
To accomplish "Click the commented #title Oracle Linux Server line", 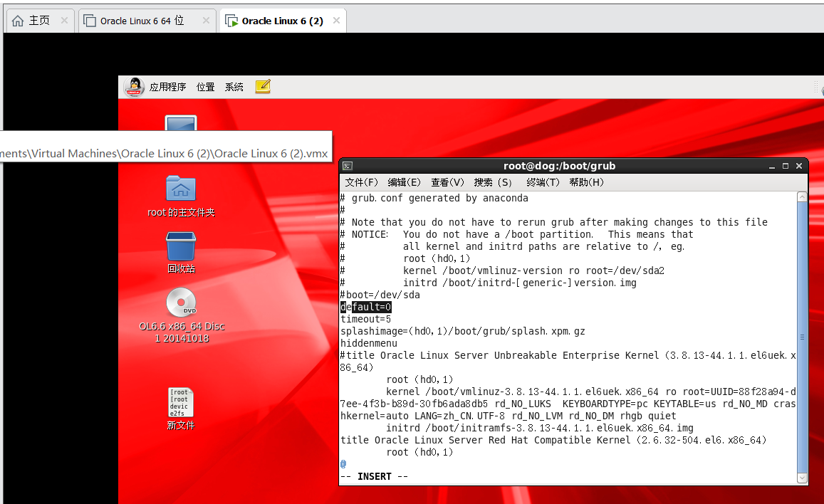I will pyautogui.click(x=568, y=361).
